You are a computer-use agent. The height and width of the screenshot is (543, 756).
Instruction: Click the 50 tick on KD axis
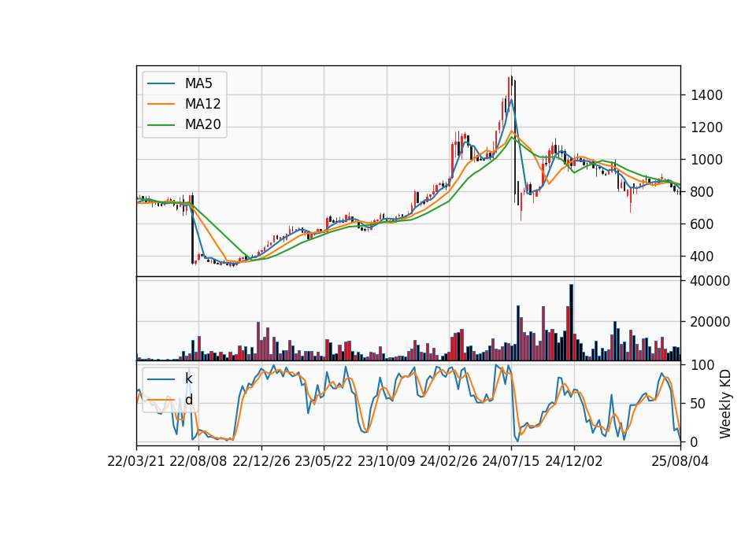(x=697, y=404)
